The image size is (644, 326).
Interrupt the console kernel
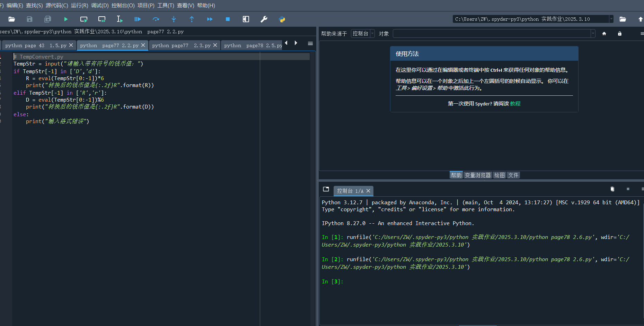628,189
